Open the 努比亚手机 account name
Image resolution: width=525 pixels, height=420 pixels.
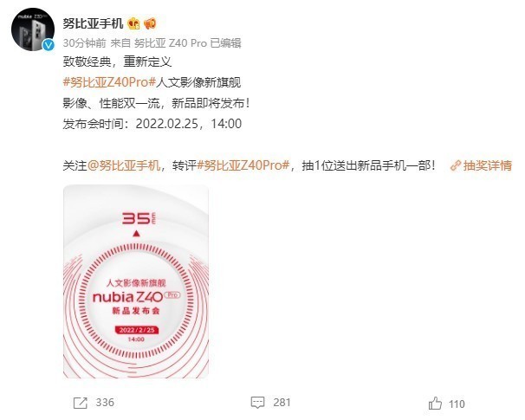click(x=93, y=23)
